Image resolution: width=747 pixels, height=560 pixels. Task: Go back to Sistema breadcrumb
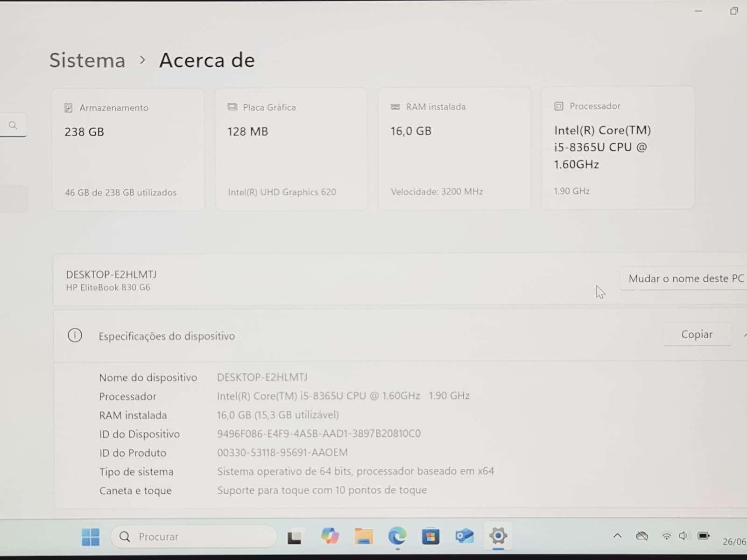click(87, 61)
